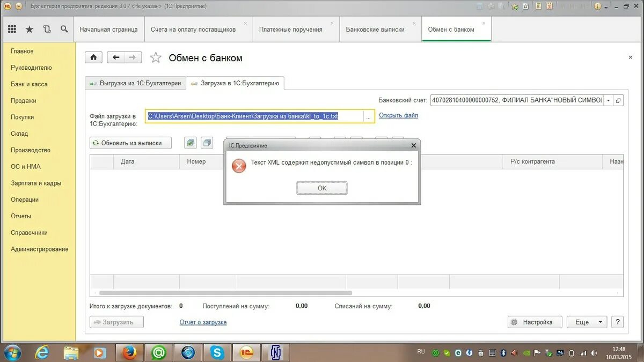Click the file path input field
The image size is (644, 362).
254,116
